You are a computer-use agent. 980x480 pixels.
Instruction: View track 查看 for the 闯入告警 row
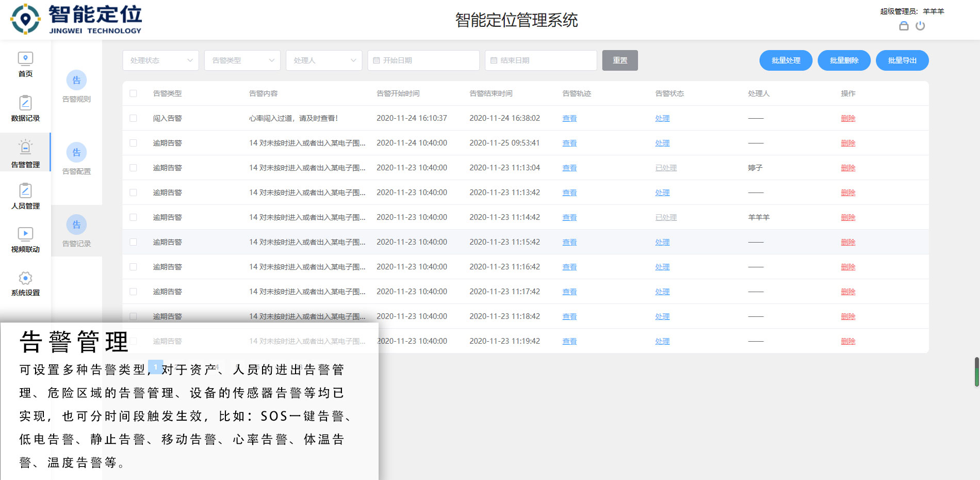point(569,118)
